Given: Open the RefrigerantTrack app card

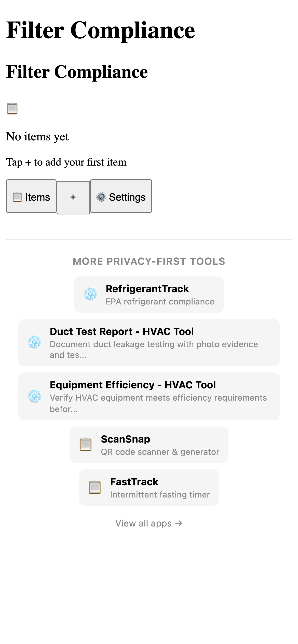Looking at the screenshot, I should click(148, 294).
